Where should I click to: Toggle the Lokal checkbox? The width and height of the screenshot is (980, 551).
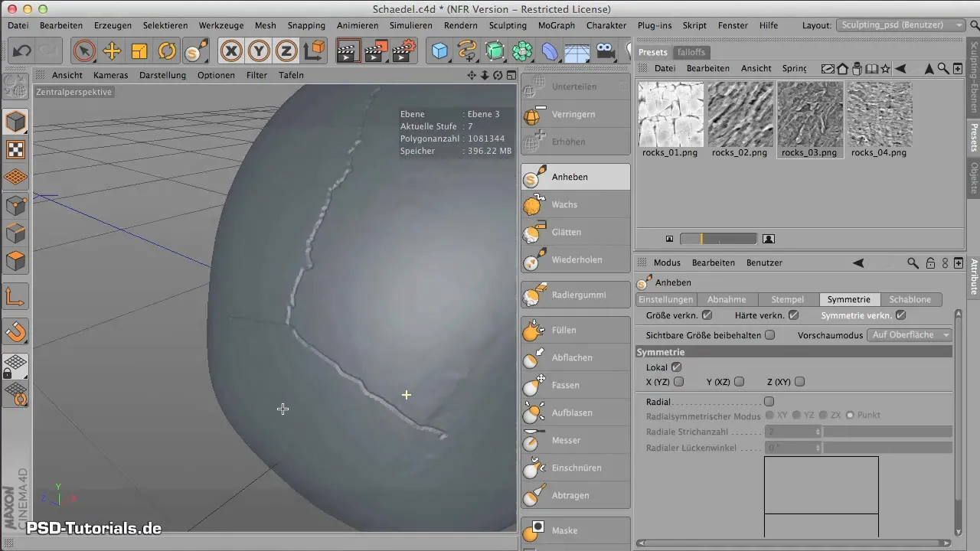676,367
